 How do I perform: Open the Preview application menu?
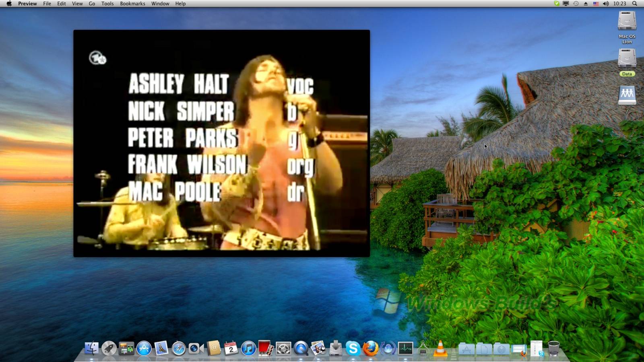[27, 4]
